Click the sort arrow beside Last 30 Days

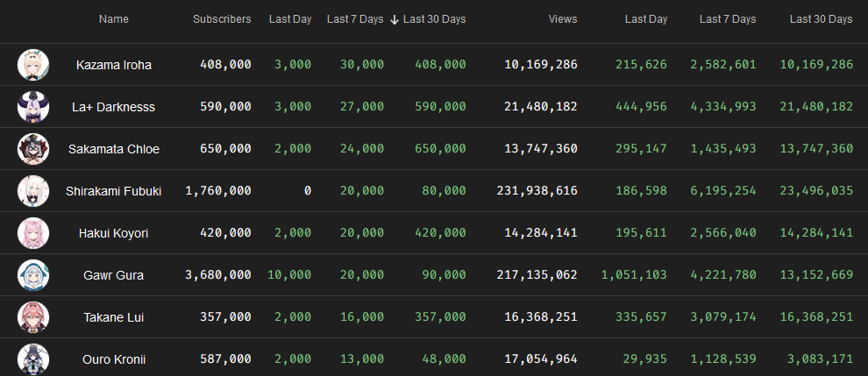[x=395, y=20]
